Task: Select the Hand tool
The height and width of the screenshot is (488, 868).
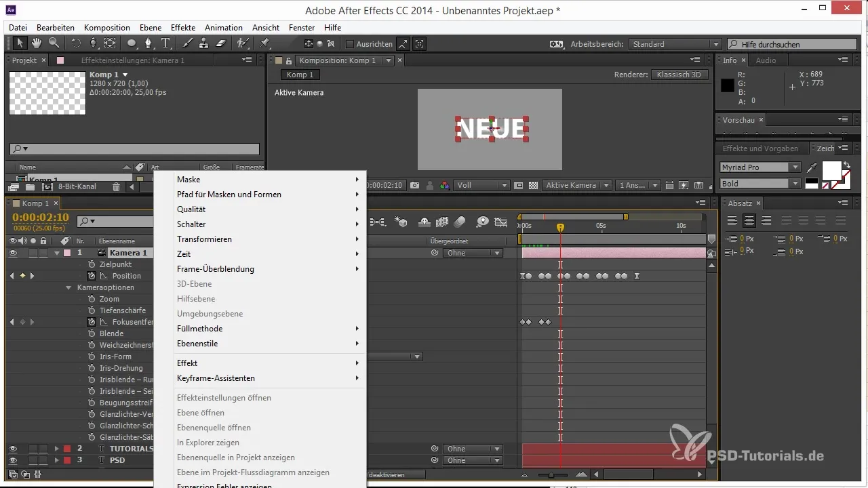Action: [37, 43]
